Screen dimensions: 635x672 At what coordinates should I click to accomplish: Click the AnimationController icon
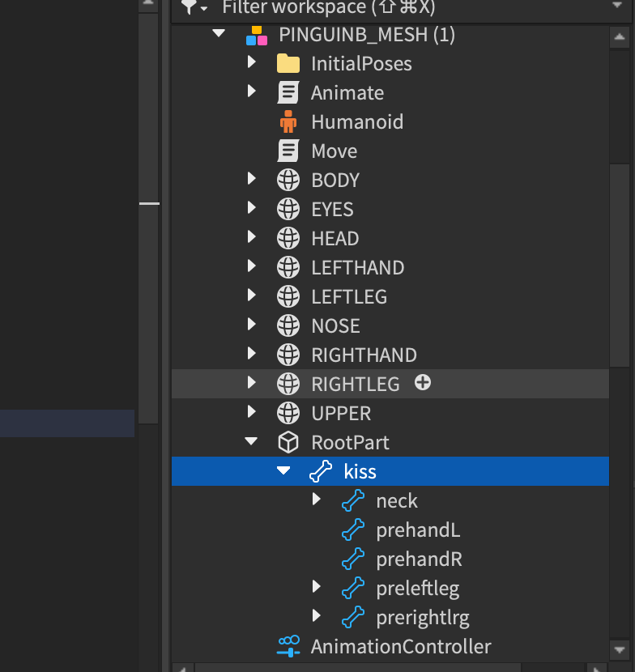pyautogui.click(x=288, y=647)
